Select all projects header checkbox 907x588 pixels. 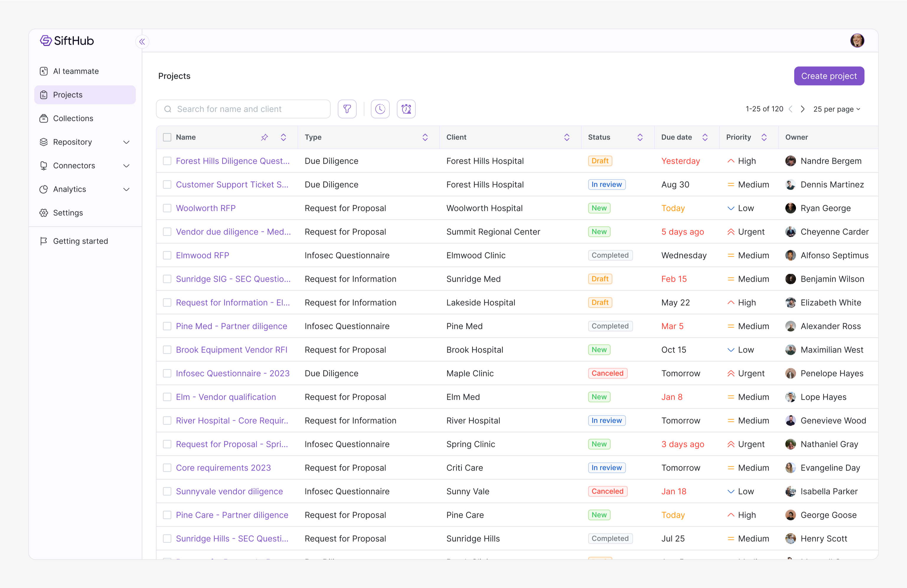(167, 137)
